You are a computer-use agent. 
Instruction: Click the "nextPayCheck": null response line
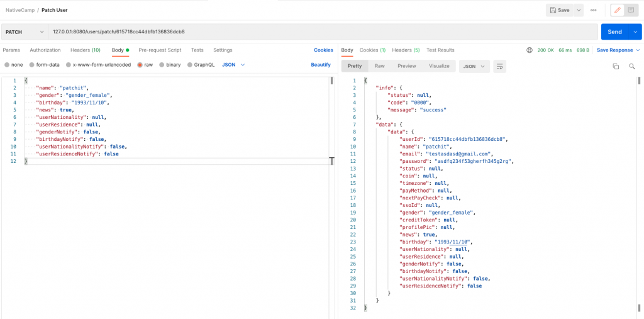[x=430, y=198]
